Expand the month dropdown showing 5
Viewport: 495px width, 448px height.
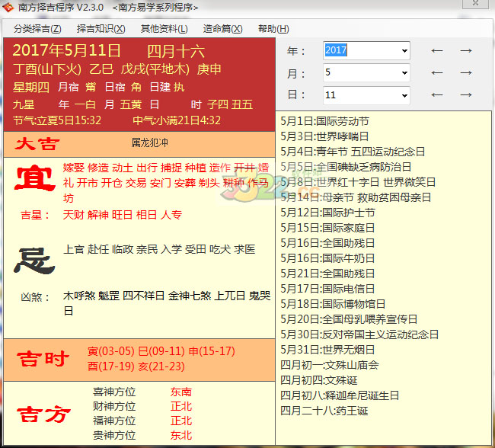(x=404, y=73)
